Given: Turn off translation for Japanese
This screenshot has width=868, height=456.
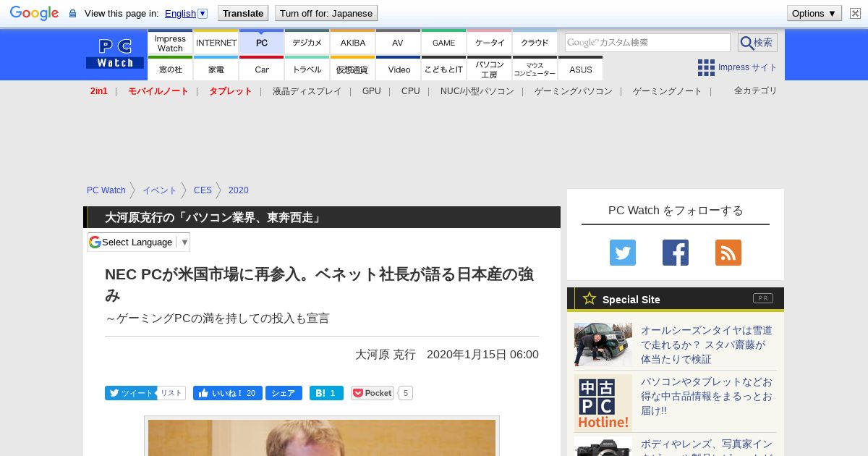Looking at the screenshot, I should tap(326, 13).
